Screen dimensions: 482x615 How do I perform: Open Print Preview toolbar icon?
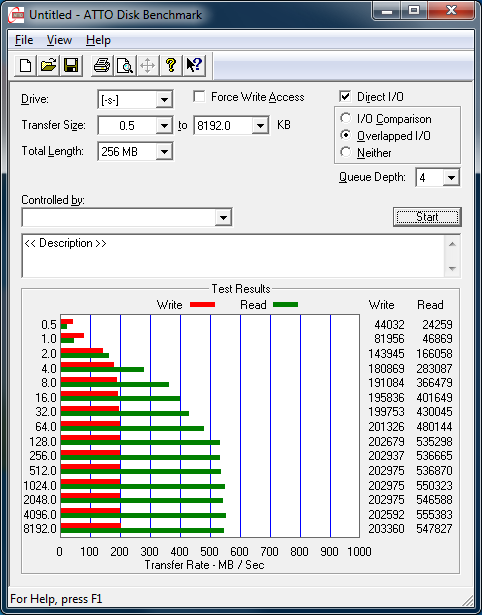click(124, 65)
